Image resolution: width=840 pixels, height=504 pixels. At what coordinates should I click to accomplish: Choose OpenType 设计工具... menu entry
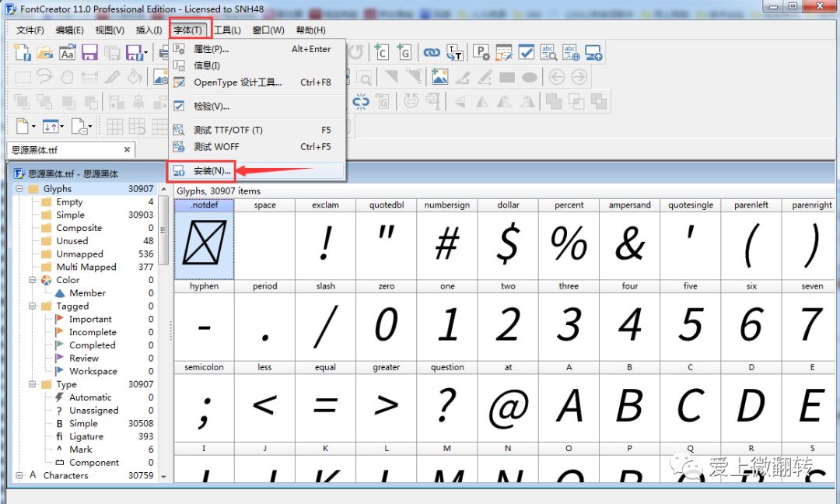point(257,82)
